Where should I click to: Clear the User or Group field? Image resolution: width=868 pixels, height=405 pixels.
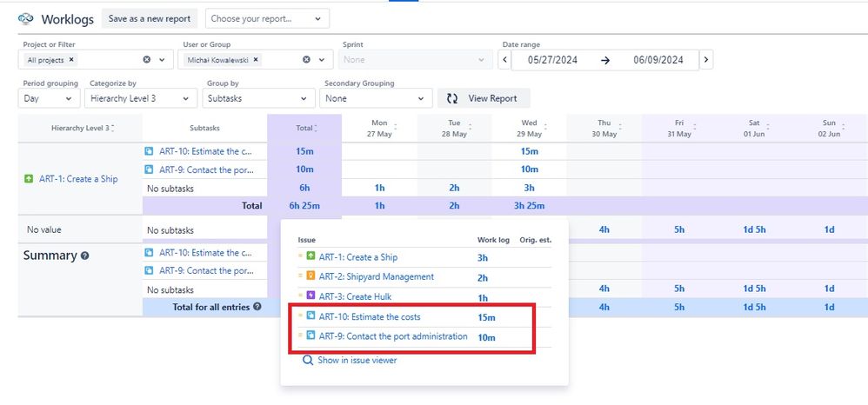coord(306,60)
